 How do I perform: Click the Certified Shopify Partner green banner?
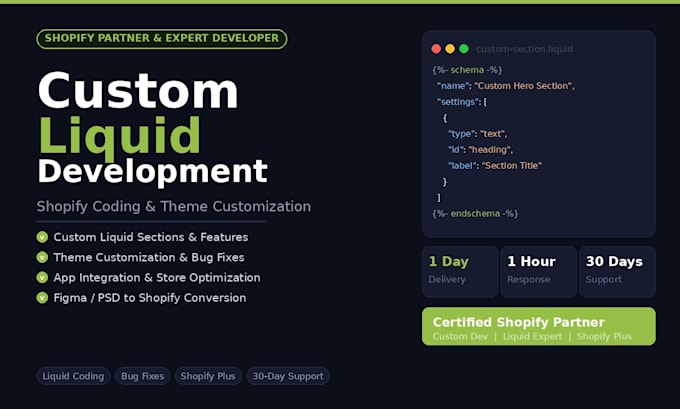click(539, 327)
